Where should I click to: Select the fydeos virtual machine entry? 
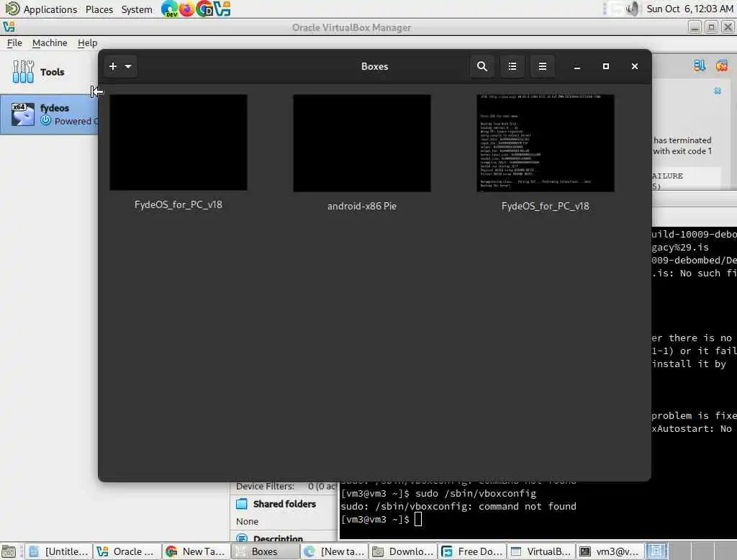(x=50, y=114)
